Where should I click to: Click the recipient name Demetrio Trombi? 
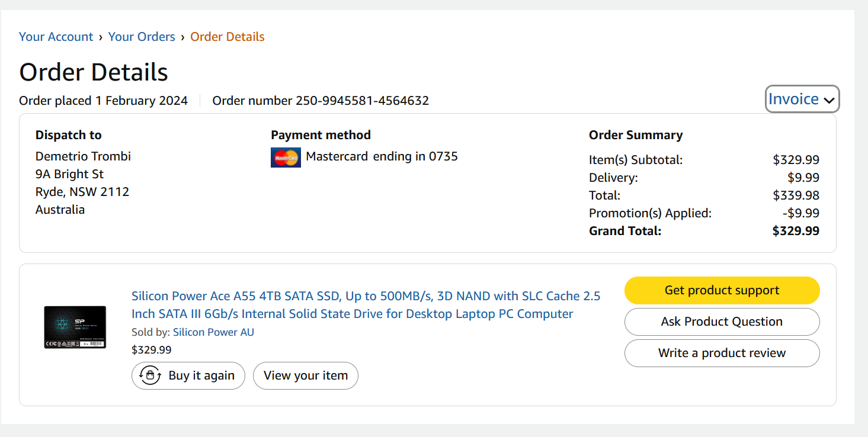[x=83, y=156]
